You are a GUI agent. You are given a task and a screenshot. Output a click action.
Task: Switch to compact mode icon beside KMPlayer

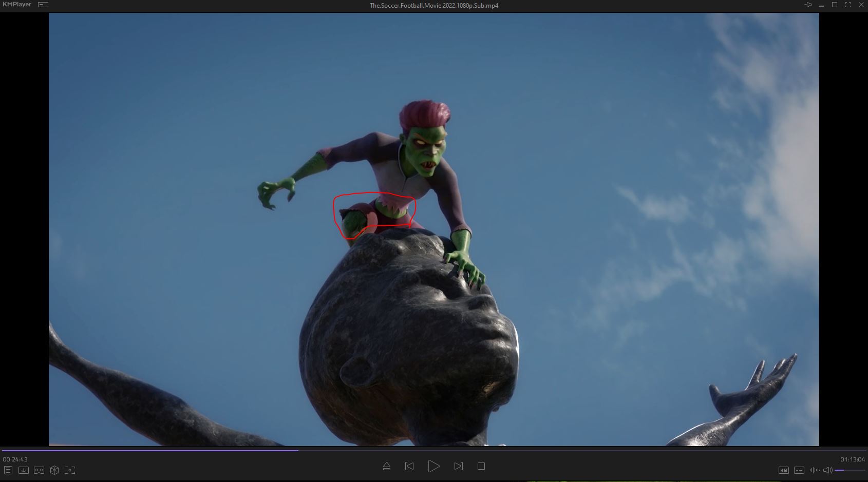point(44,5)
